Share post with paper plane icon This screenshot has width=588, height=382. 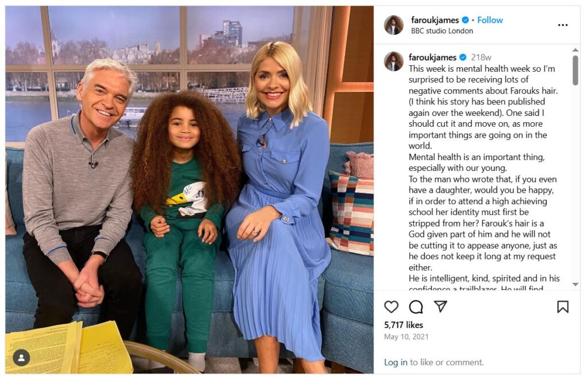pos(440,306)
